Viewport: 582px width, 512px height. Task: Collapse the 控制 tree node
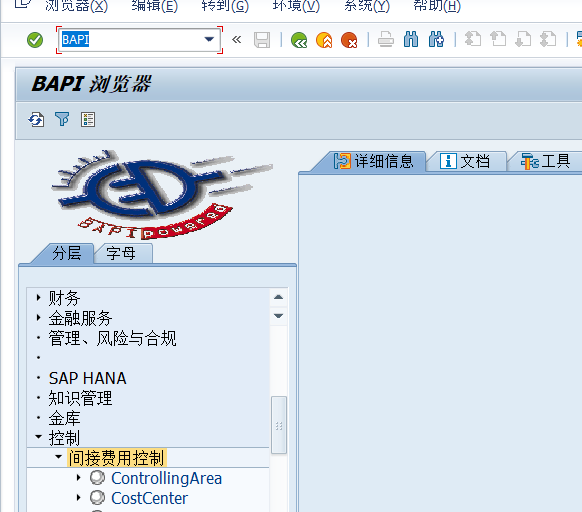click(x=39, y=437)
